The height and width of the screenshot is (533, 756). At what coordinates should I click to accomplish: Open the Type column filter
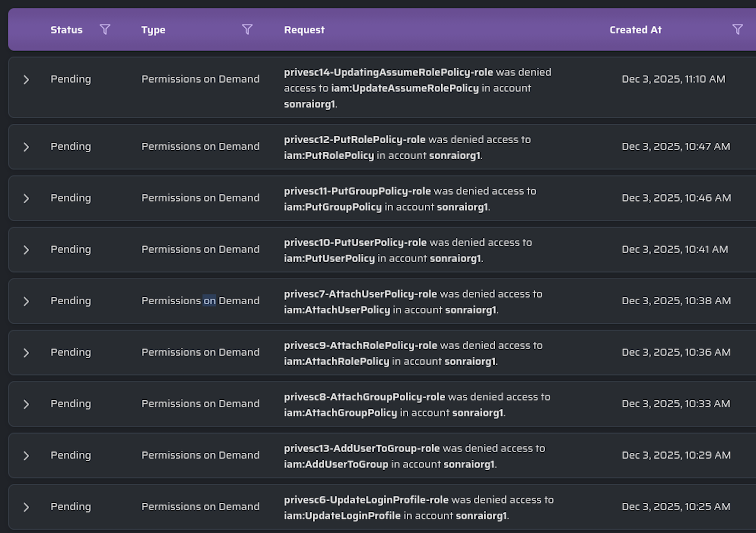[247, 30]
